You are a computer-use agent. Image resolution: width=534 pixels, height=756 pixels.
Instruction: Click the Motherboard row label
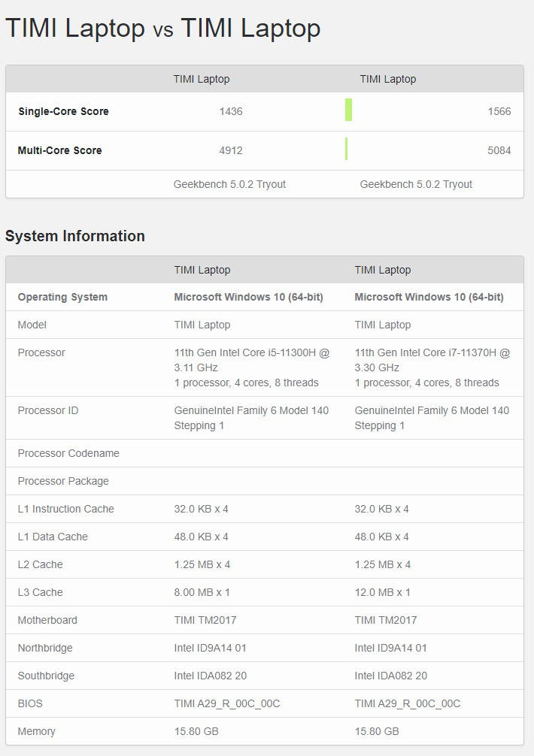click(x=47, y=620)
